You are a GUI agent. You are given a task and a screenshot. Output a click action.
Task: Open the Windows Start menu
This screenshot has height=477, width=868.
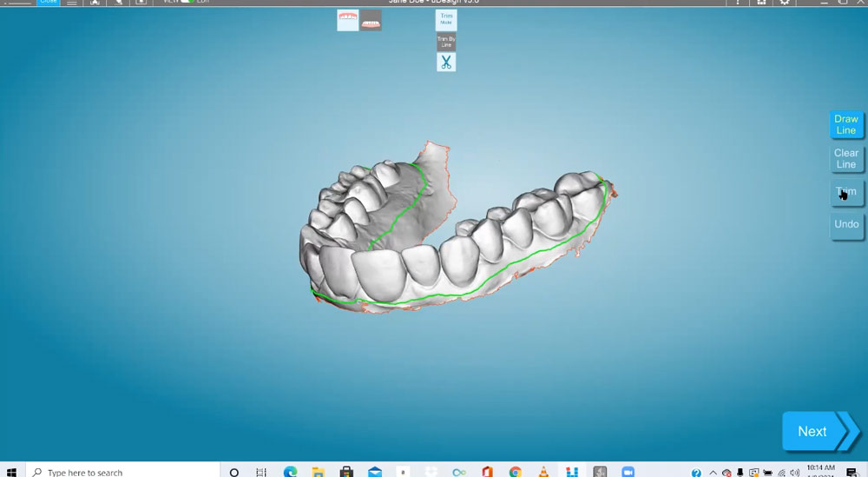coord(12,472)
